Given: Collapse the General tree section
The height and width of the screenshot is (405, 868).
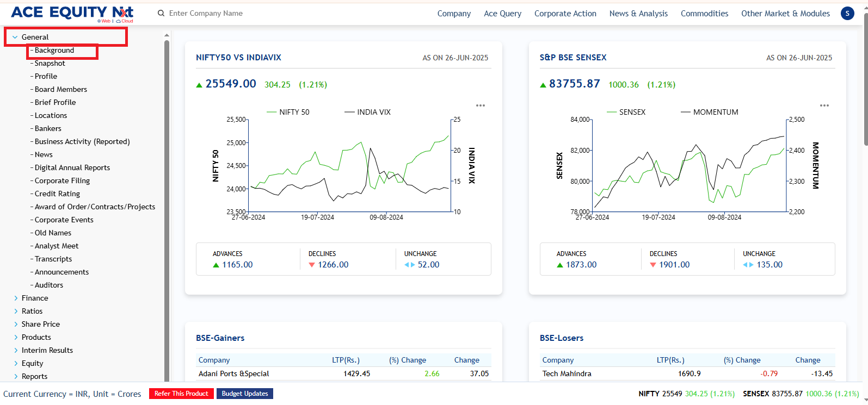Looking at the screenshot, I should [15, 38].
